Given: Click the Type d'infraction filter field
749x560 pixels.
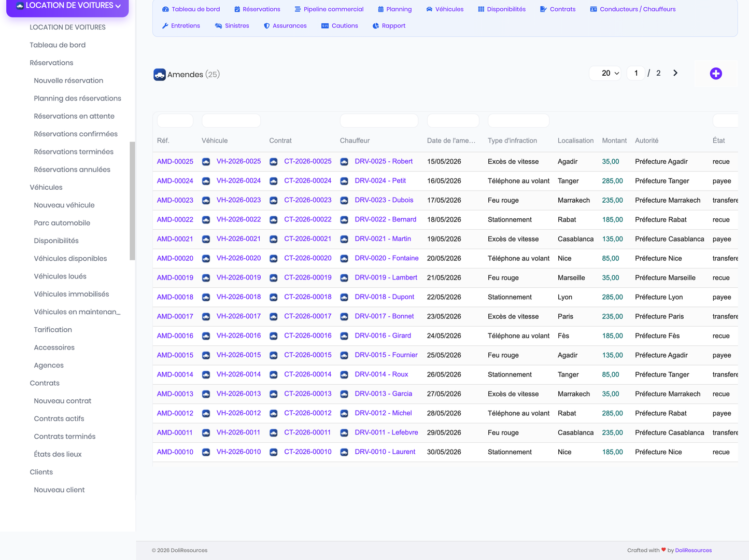Looking at the screenshot, I should tap(518, 121).
